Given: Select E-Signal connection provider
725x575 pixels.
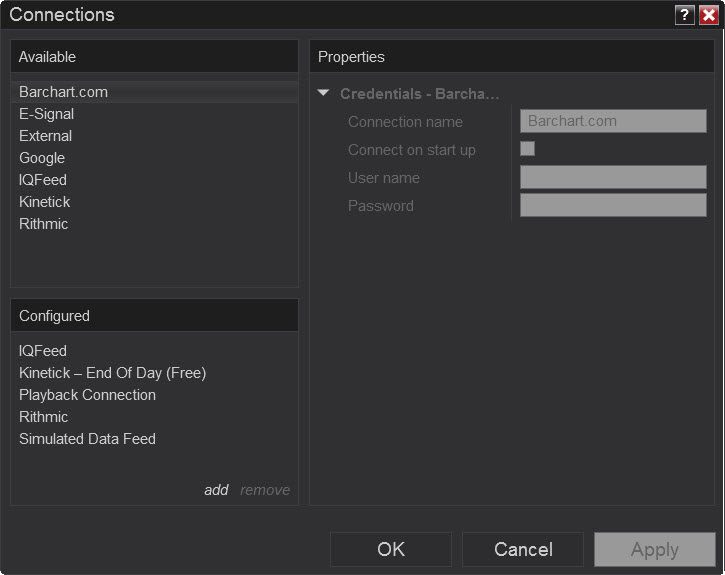Looking at the screenshot, I should pyautogui.click(x=46, y=114).
